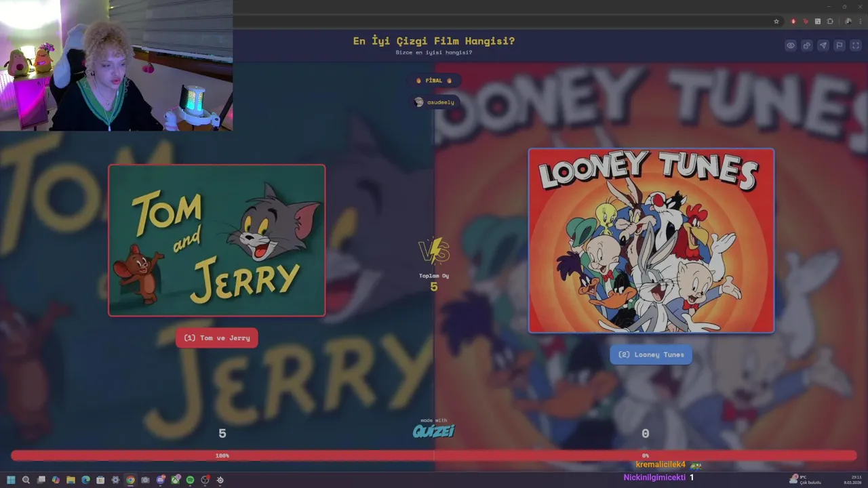Open Xbox app from taskbar

(x=176, y=480)
